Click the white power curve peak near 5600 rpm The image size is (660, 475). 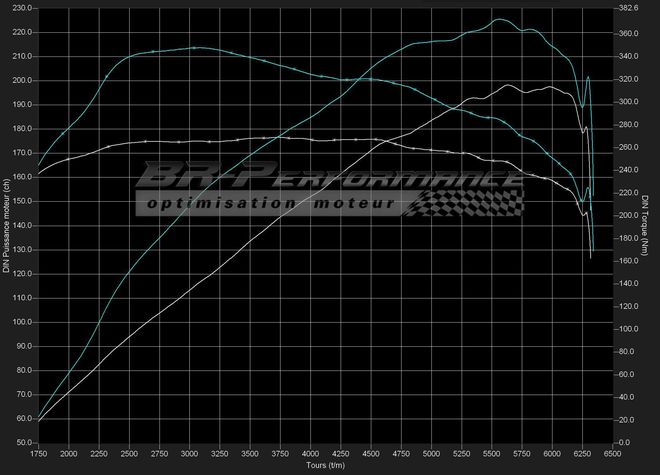click(508, 85)
